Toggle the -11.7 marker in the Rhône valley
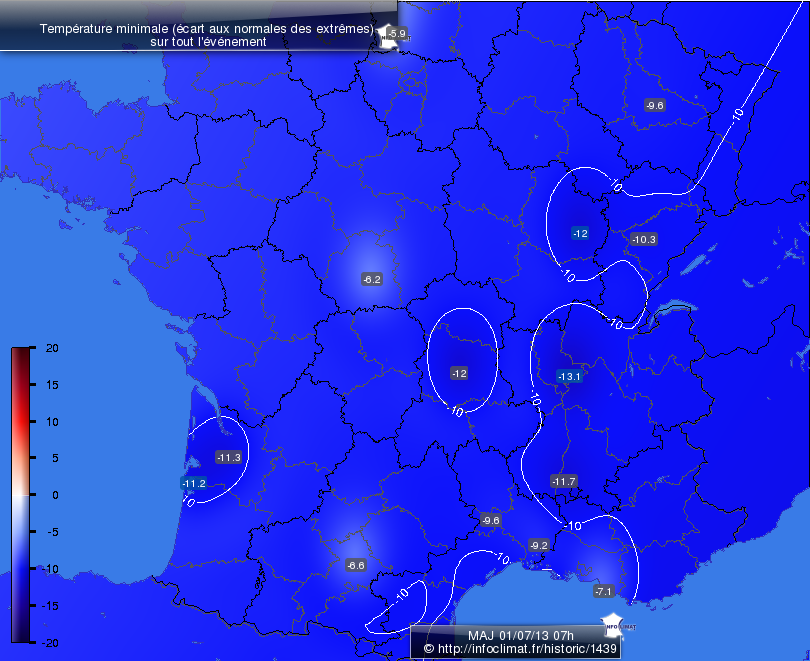The image size is (810, 661). [x=563, y=480]
